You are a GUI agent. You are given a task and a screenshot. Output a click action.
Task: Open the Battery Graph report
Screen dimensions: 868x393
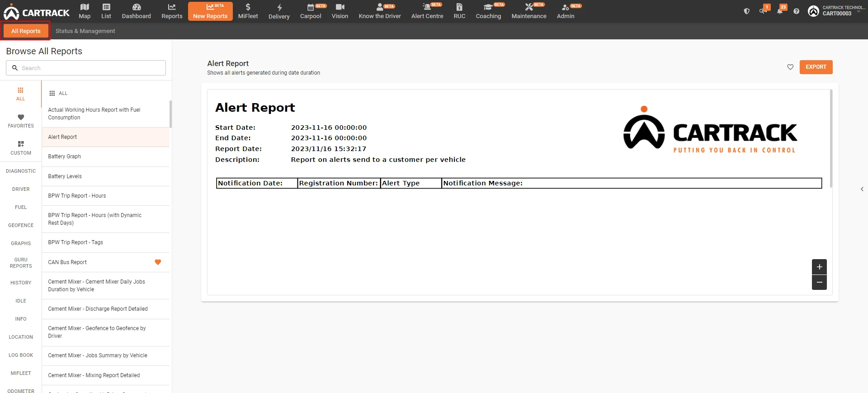106,156
